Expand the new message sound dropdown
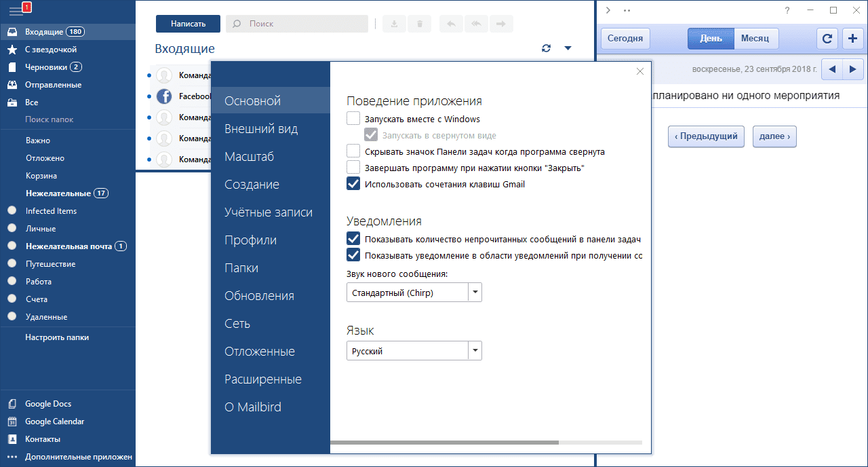Viewport: 868px width, 467px height. click(475, 293)
